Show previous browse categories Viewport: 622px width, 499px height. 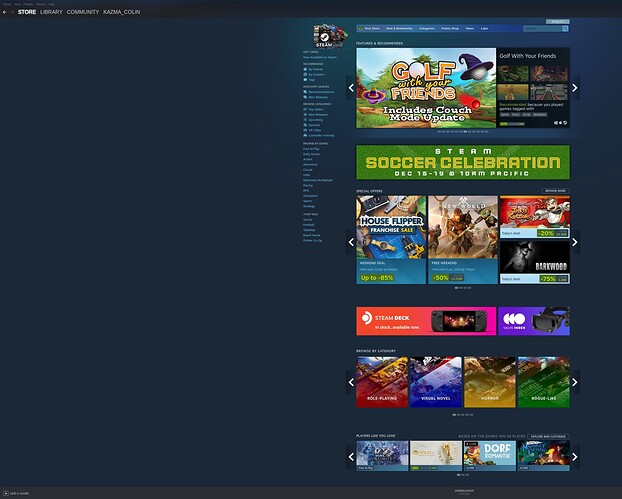(351, 382)
